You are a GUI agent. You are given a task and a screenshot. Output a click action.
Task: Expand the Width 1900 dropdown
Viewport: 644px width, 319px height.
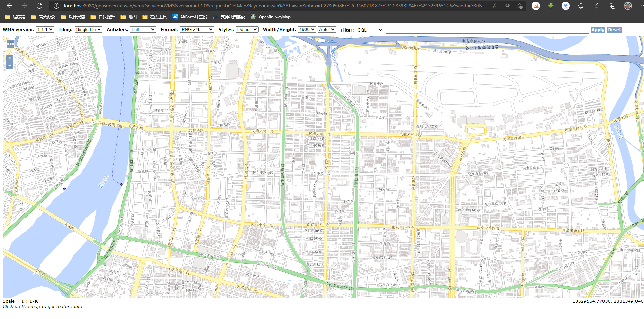tap(307, 30)
